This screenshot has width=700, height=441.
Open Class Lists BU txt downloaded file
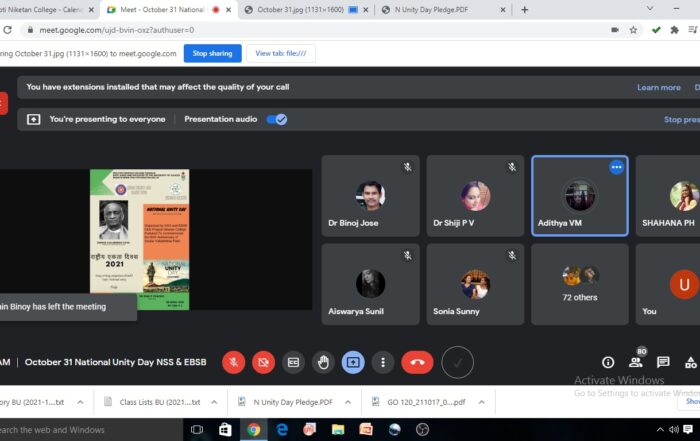(x=152, y=402)
